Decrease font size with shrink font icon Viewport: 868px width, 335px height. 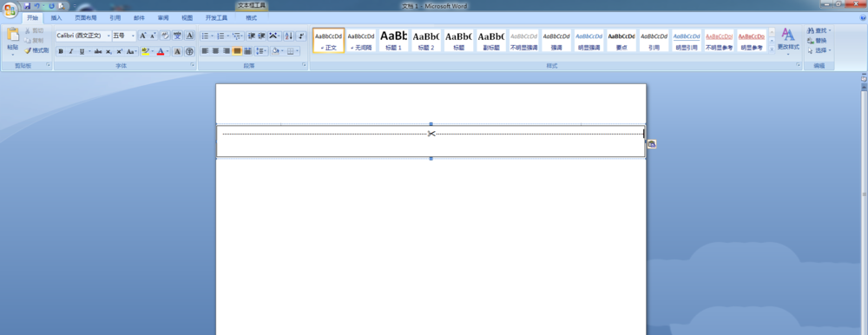pyautogui.click(x=153, y=36)
